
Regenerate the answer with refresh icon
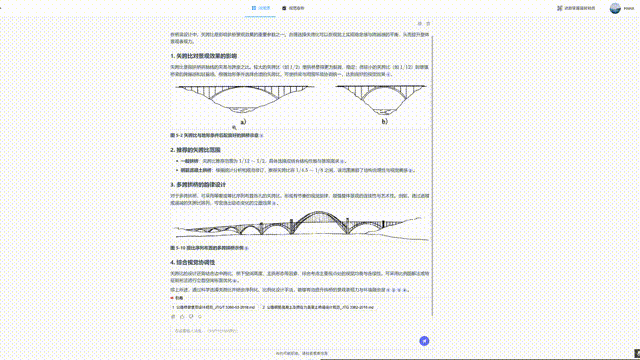pos(200,317)
